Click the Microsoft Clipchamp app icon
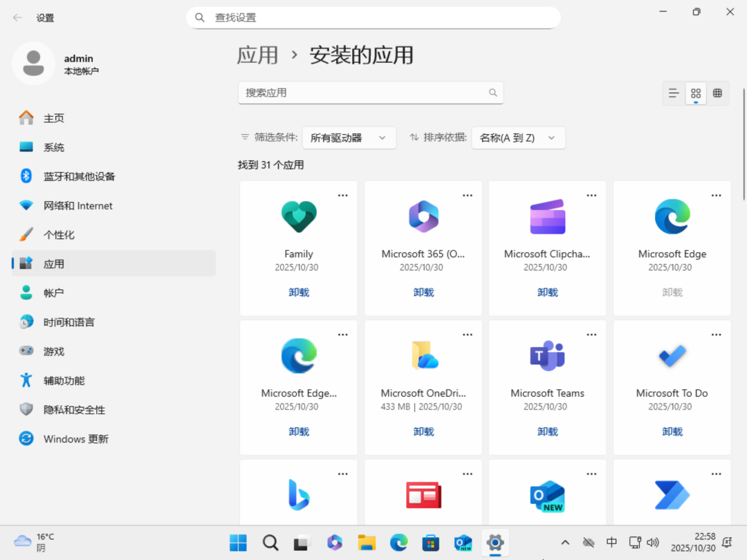 click(x=547, y=216)
